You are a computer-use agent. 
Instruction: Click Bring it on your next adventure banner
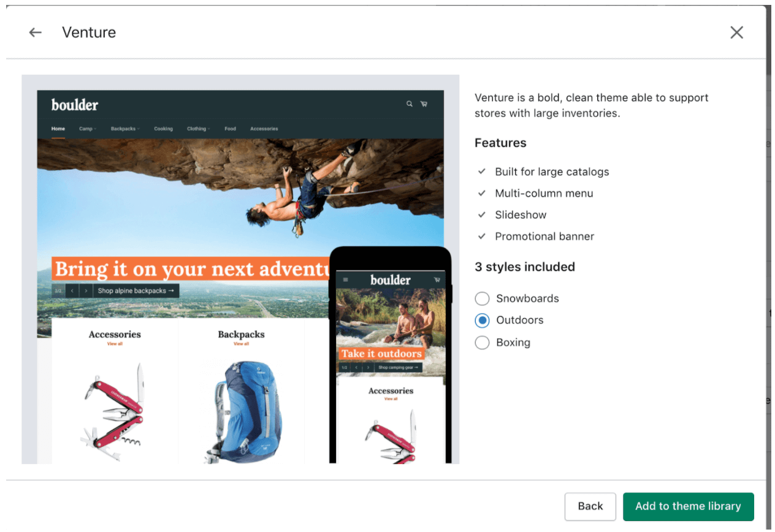(x=191, y=269)
